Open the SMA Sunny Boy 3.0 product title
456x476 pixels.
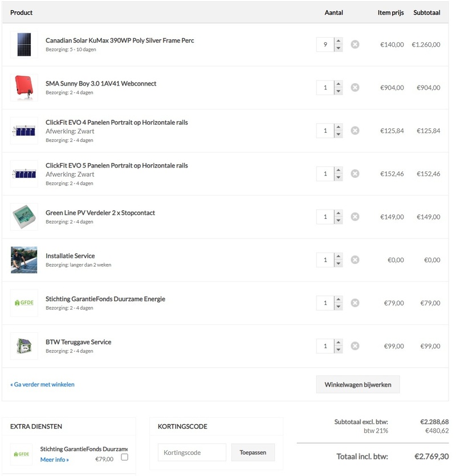pos(101,84)
